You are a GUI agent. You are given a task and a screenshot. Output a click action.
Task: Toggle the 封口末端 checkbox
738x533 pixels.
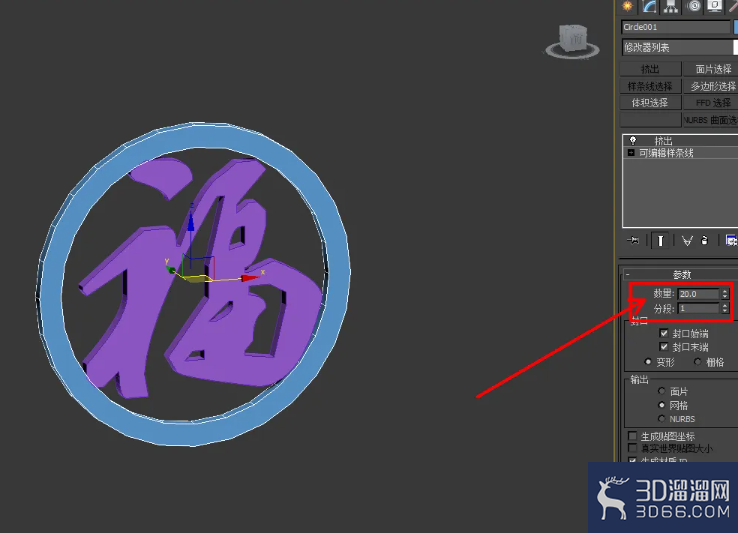(664, 347)
